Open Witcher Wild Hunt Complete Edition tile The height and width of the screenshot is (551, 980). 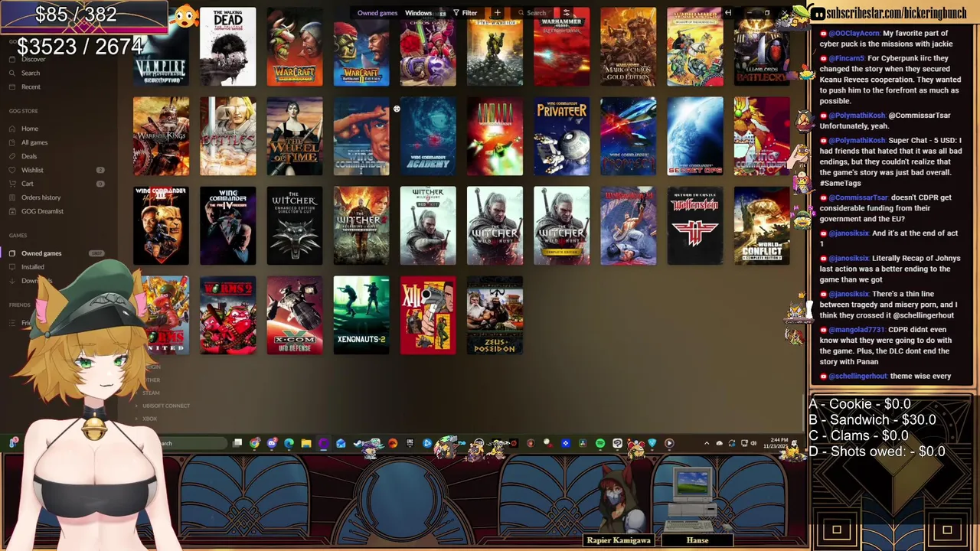(x=562, y=226)
